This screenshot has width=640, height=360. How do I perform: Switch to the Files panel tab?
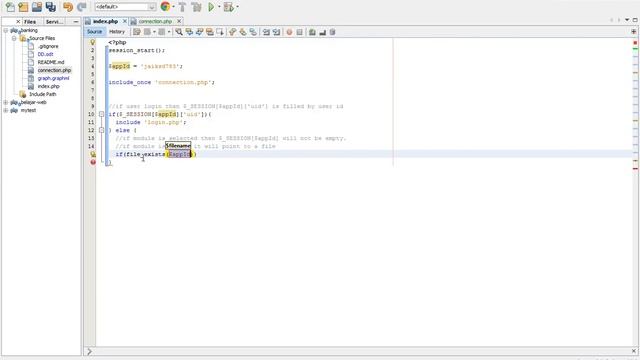coord(30,22)
